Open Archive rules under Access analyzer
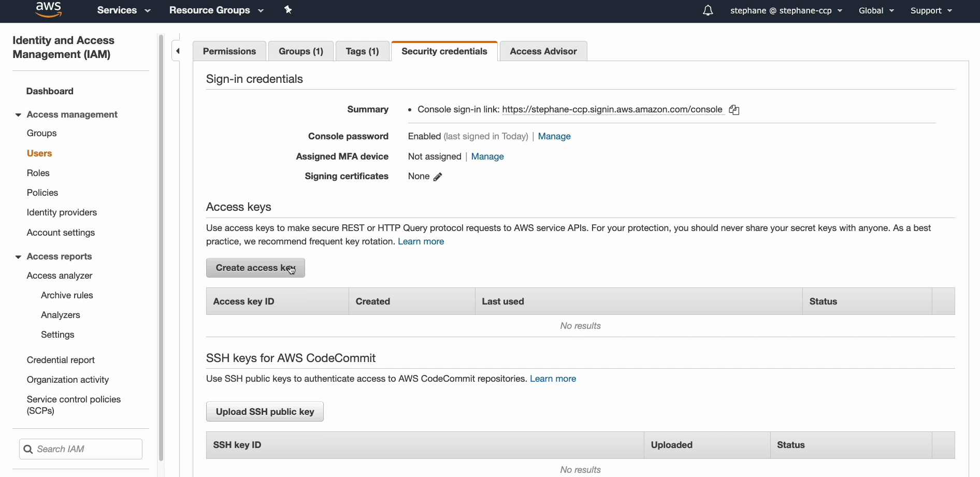Image resolution: width=980 pixels, height=477 pixels. (67, 295)
